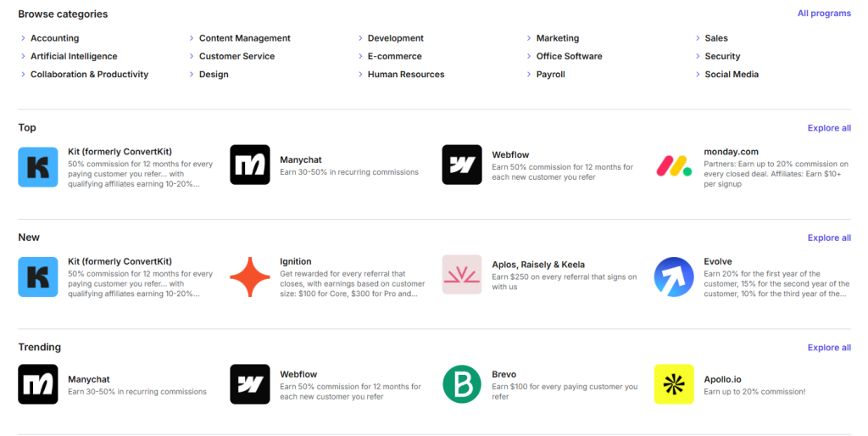The width and height of the screenshot is (868, 436).
Task: Open the Brevo green logo
Action: tap(462, 384)
